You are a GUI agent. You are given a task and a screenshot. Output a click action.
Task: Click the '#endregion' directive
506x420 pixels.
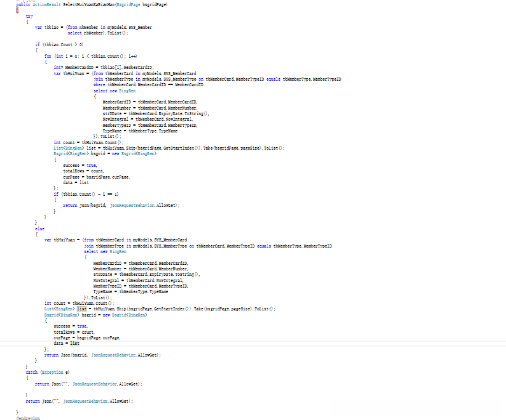28,418
